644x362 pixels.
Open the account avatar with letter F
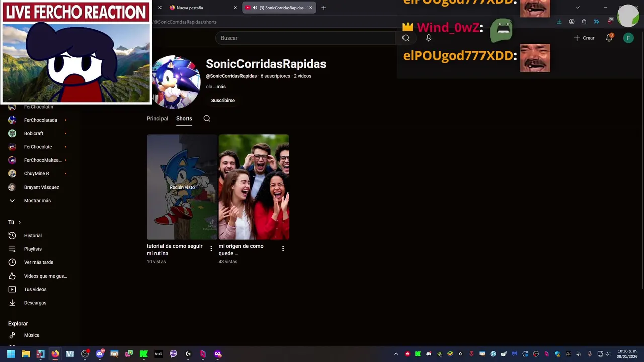(x=628, y=38)
